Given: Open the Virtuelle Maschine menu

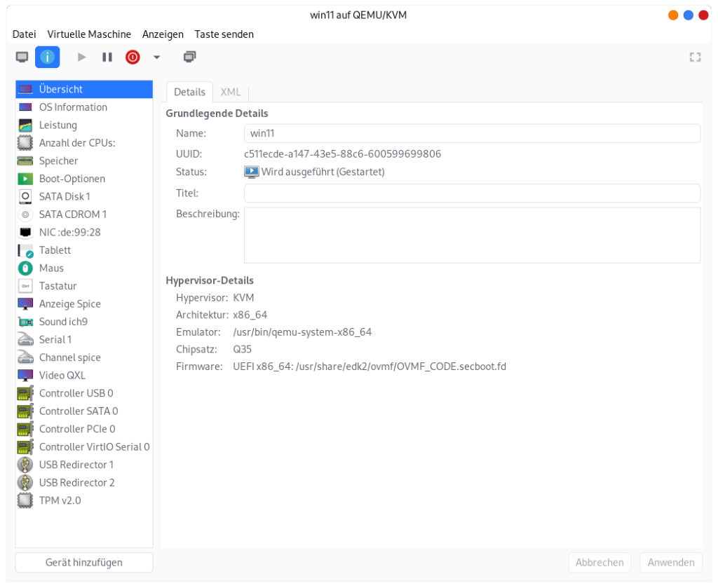Looking at the screenshot, I should 89,34.
